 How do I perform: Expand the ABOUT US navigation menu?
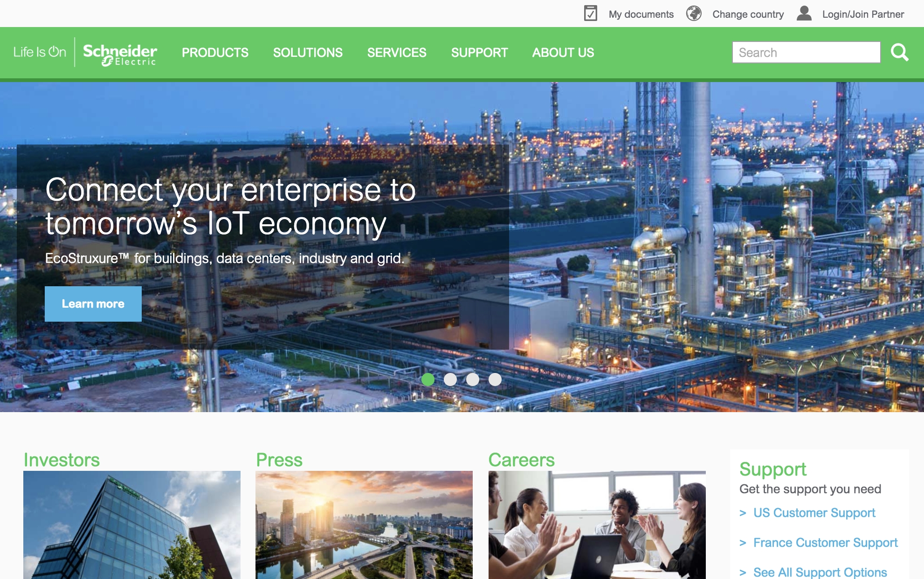tap(563, 53)
